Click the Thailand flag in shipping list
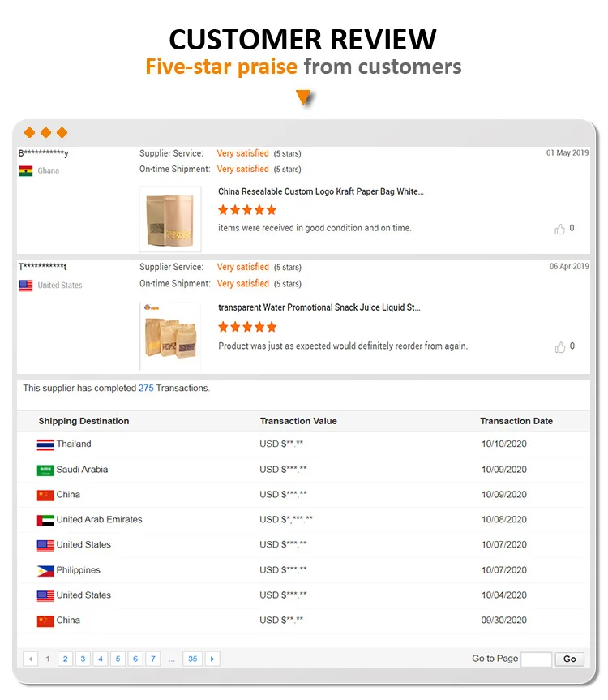The height and width of the screenshot is (700, 608). point(45,444)
